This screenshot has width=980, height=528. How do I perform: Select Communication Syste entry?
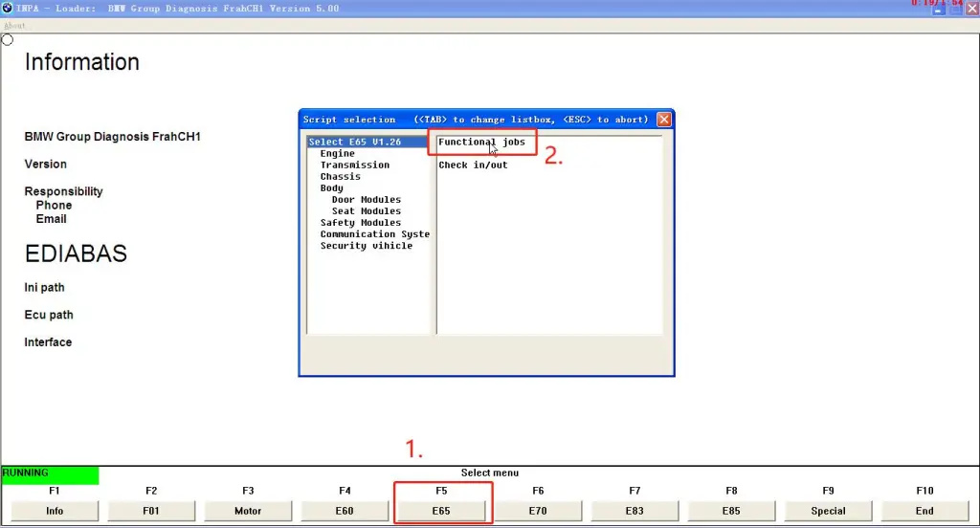pyautogui.click(x=374, y=234)
